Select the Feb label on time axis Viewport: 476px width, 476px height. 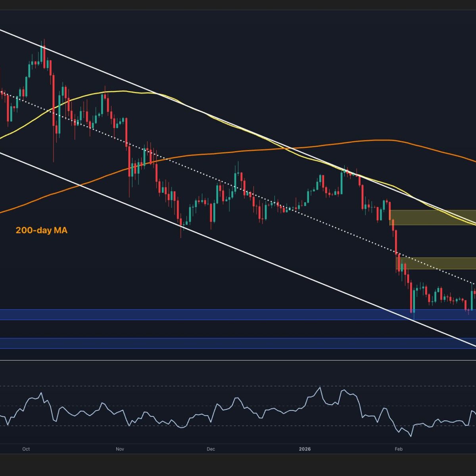(399, 449)
